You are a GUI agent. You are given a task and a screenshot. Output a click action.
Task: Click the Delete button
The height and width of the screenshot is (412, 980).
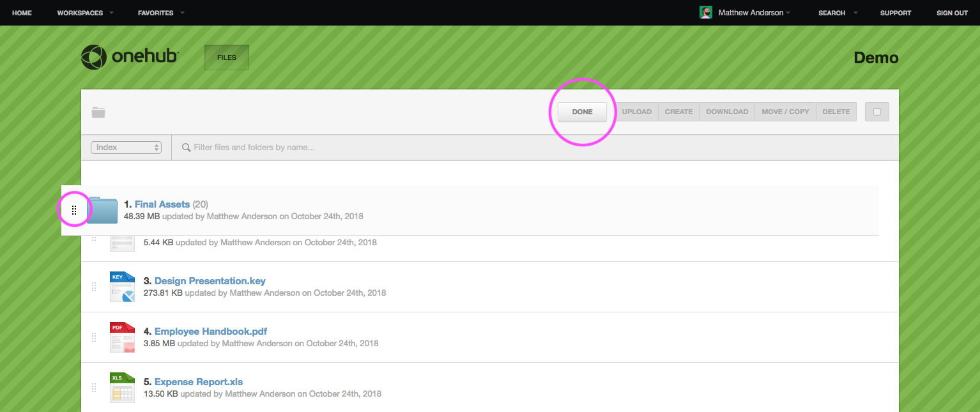point(836,112)
